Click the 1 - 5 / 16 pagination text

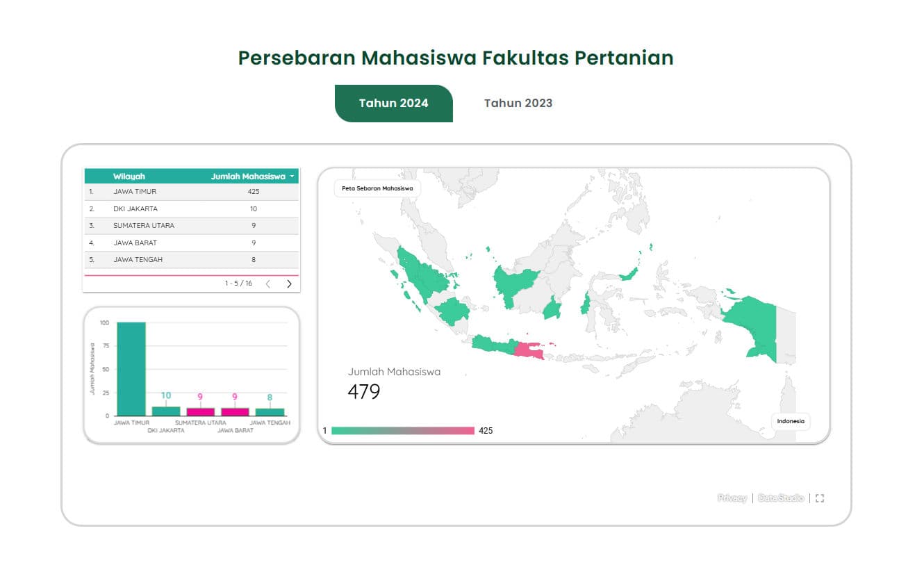tap(238, 284)
